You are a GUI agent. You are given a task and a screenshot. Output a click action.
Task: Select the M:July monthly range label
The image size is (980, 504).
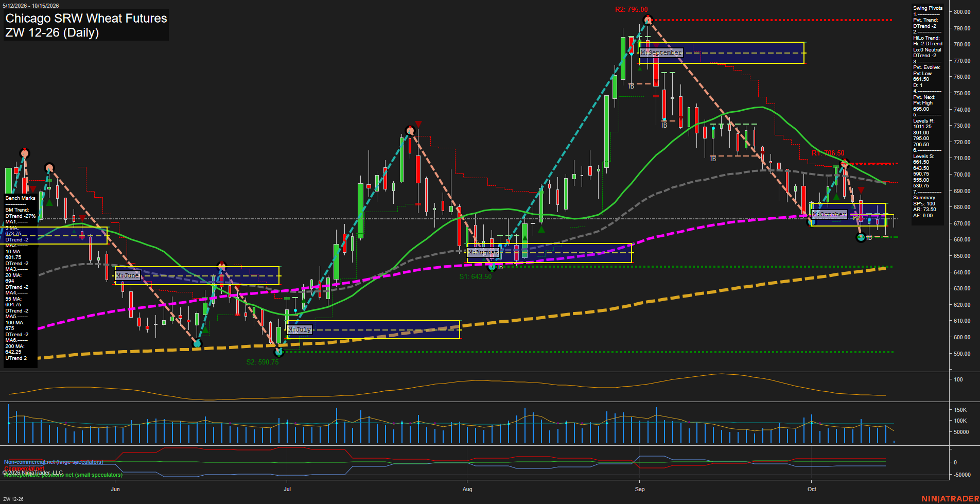(x=300, y=329)
